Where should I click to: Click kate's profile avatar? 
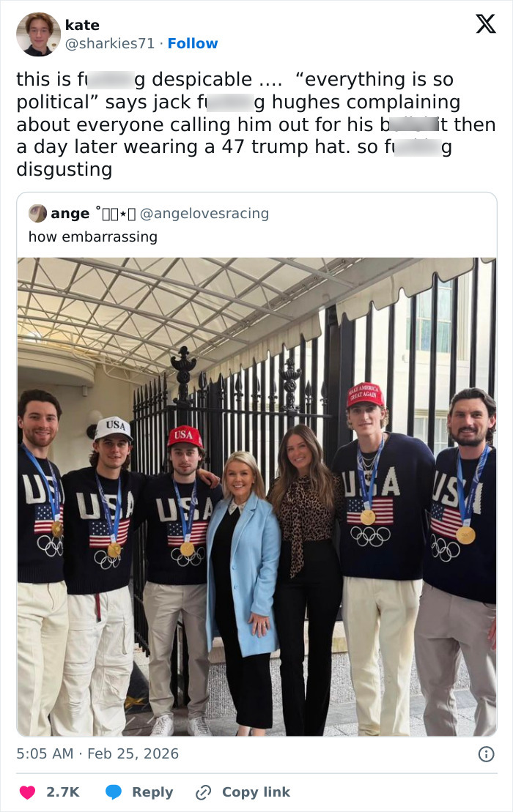pos(37,33)
